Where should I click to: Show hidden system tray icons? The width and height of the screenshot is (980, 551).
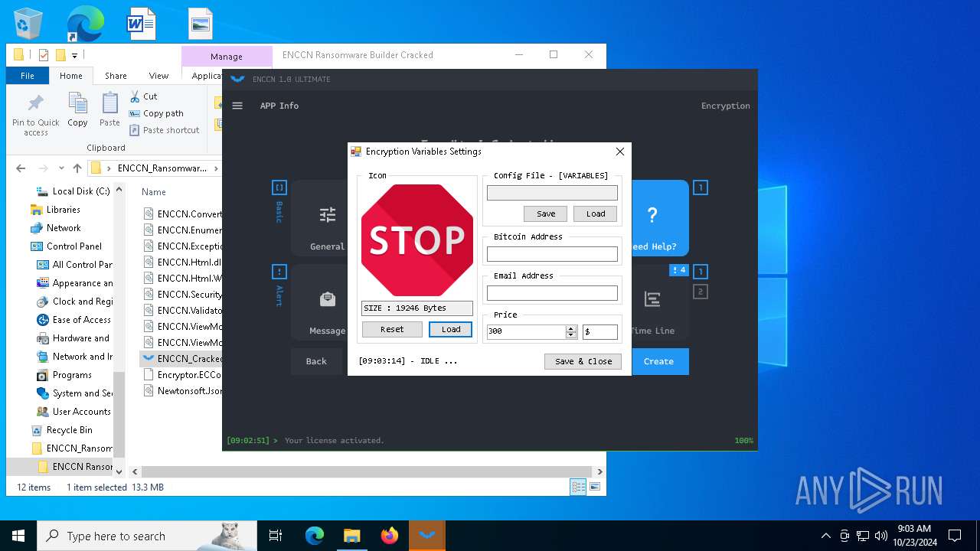[x=825, y=536]
